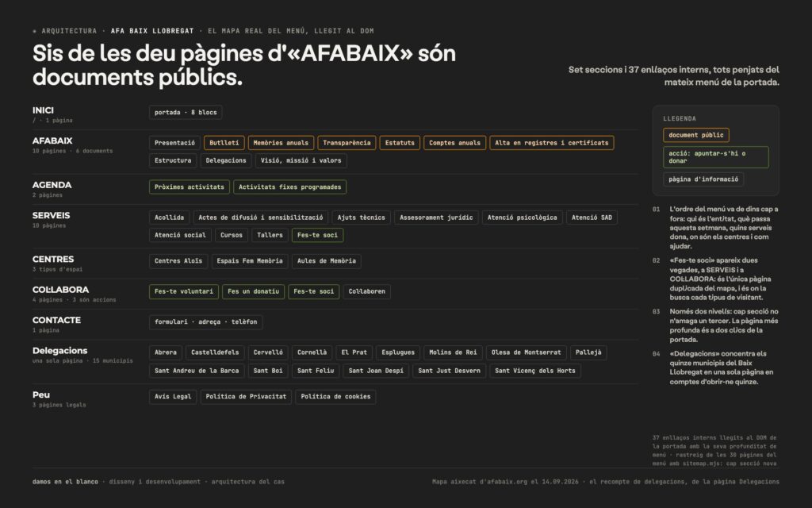Select the Molins de Rei chip
This screenshot has width=812, height=508.
[453, 353]
